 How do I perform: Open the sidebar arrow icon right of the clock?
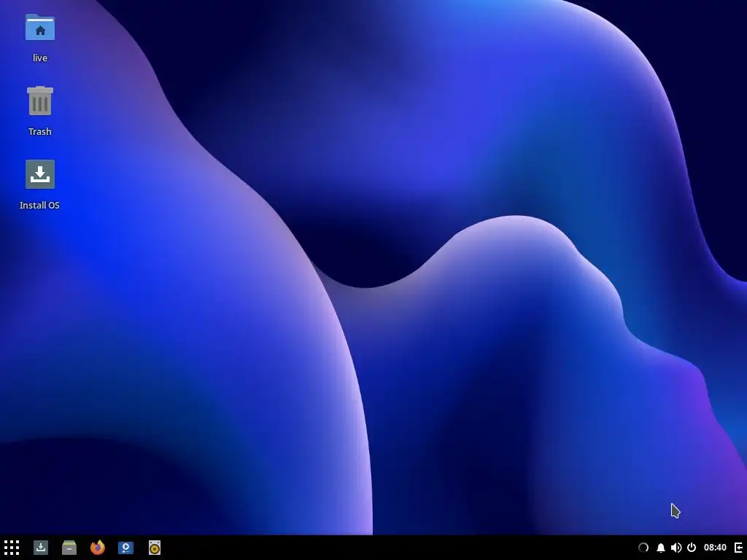[739, 548]
